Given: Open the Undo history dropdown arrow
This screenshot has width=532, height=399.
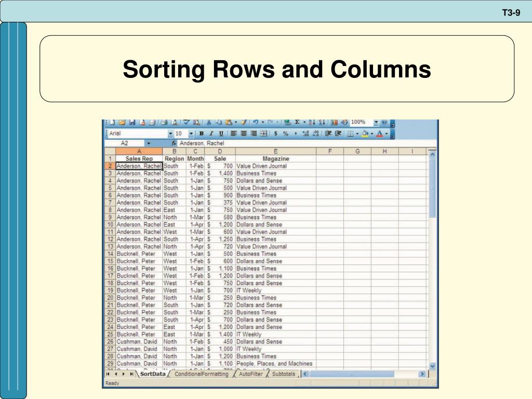Looking at the screenshot, I should coord(262,123).
